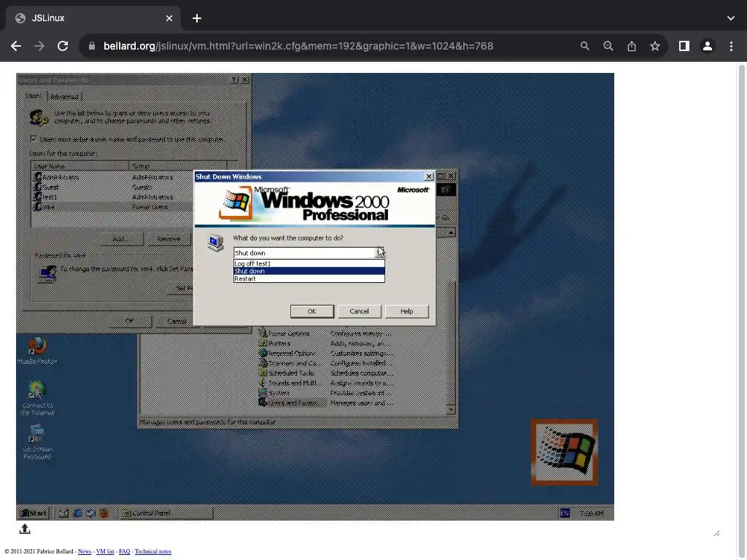Click the Chrome share page icon
The width and height of the screenshot is (747, 560).
pos(632,46)
